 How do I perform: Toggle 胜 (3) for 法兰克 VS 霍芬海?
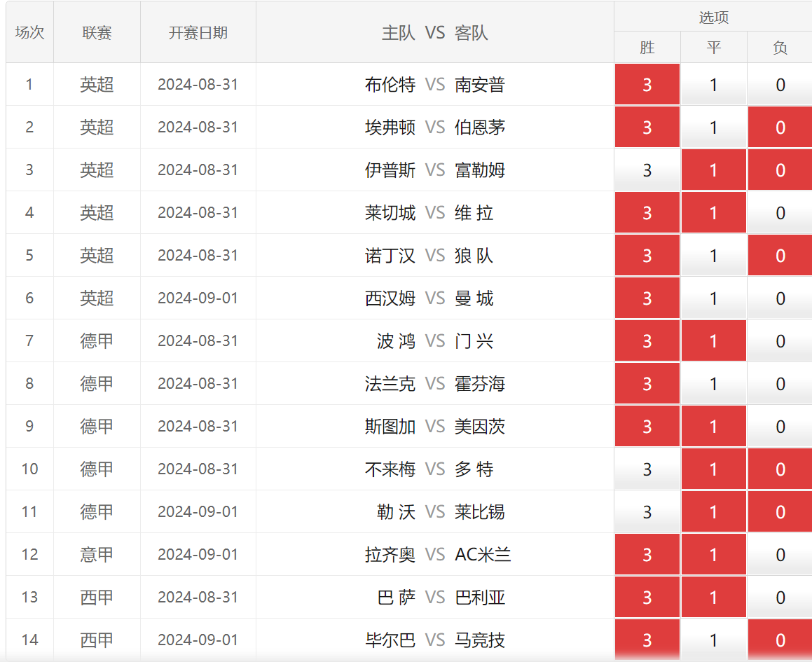click(647, 383)
